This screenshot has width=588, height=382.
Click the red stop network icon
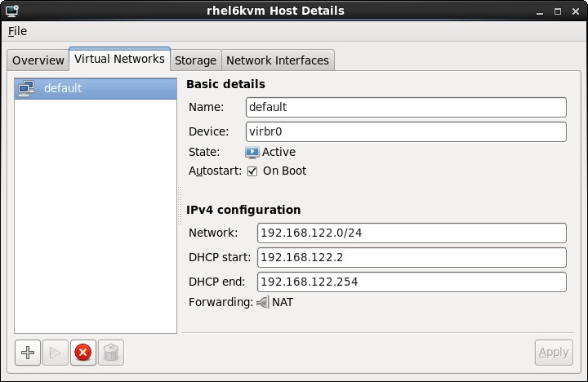point(82,353)
